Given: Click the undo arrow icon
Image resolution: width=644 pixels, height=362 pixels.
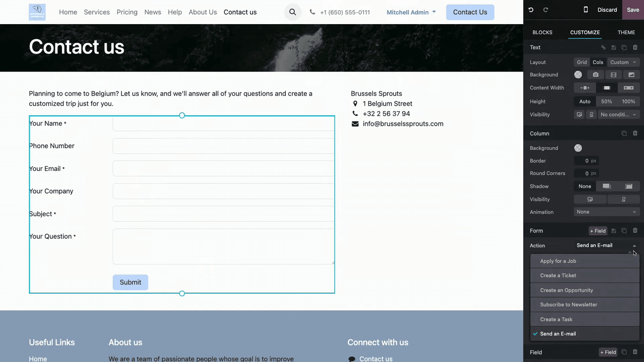Looking at the screenshot, I should pyautogui.click(x=531, y=10).
